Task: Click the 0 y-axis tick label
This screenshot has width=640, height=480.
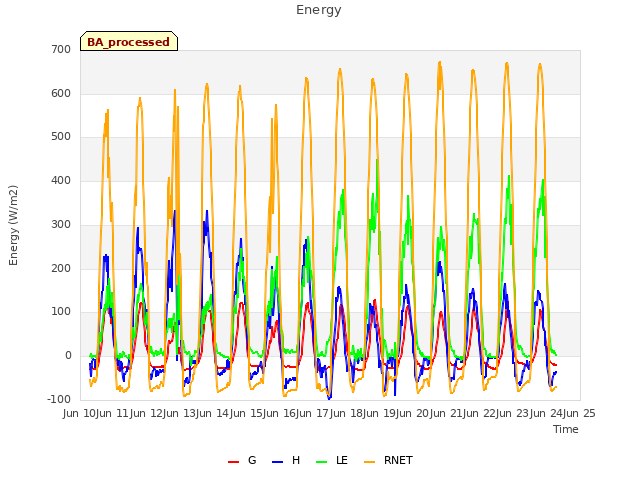Action: coord(68,356)
